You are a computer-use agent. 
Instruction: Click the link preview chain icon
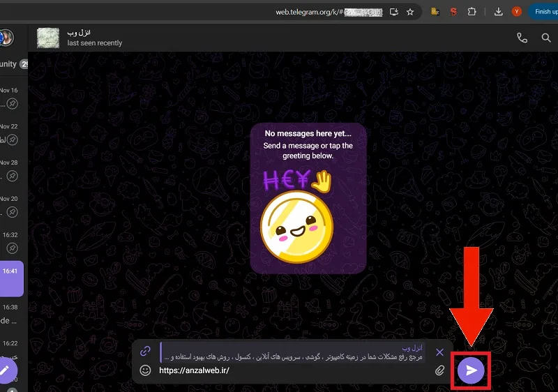[x=145, y=351]
